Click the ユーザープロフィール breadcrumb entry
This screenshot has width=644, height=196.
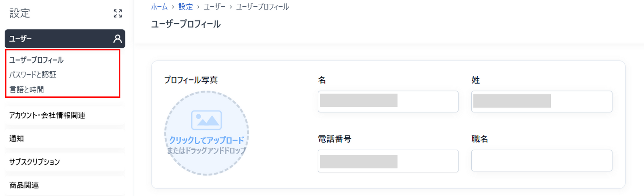click(263, 6)
